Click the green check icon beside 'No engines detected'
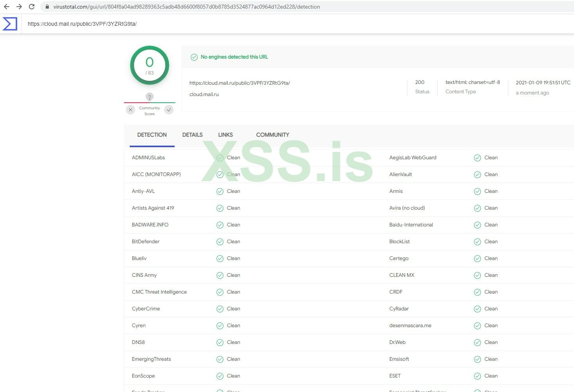This screenshot has height=392, width=574. point(194,57)
